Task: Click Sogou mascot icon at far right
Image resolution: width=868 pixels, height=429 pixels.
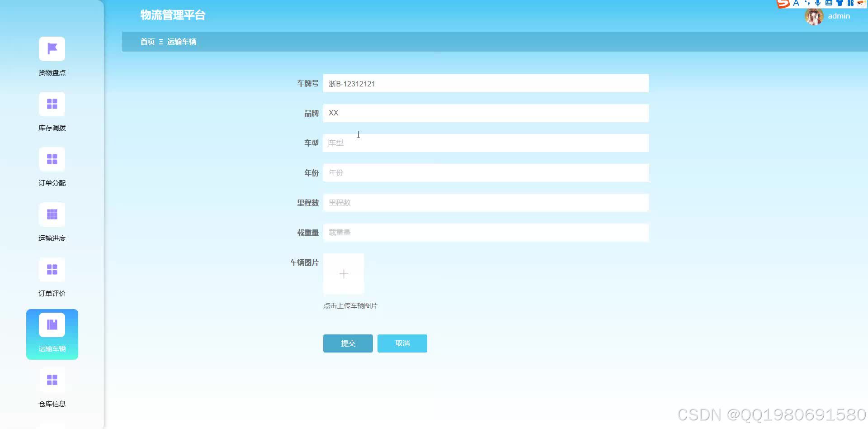Action: click(861, 3)
